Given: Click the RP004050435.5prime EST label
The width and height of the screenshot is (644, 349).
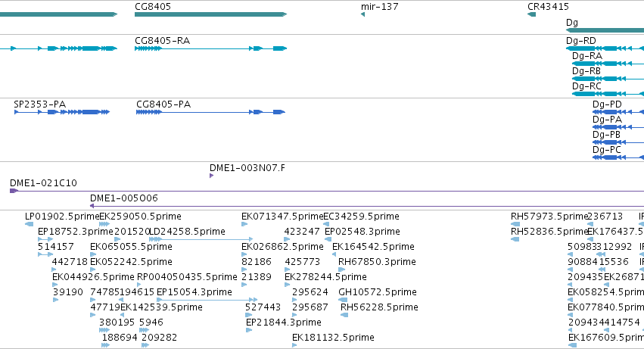Looking at the screenshot, I should [187, 278].
